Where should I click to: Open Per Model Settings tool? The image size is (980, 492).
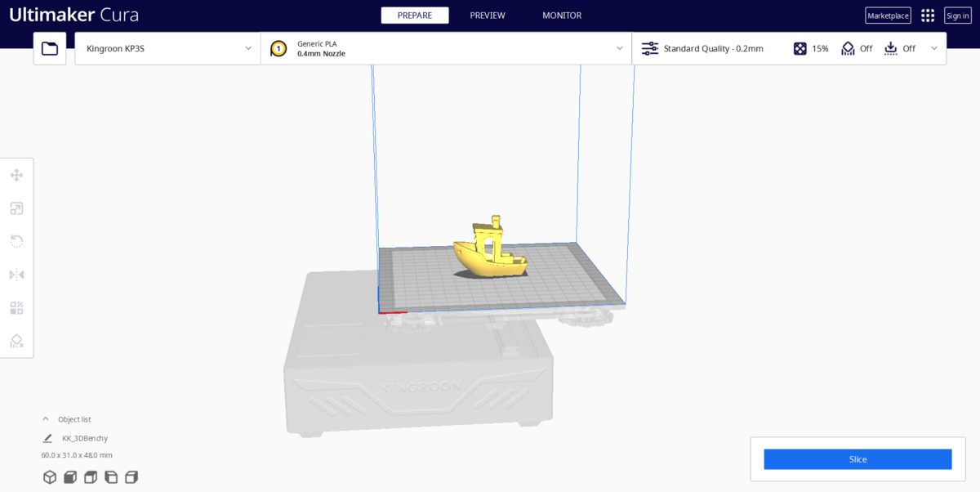[16, 308]
